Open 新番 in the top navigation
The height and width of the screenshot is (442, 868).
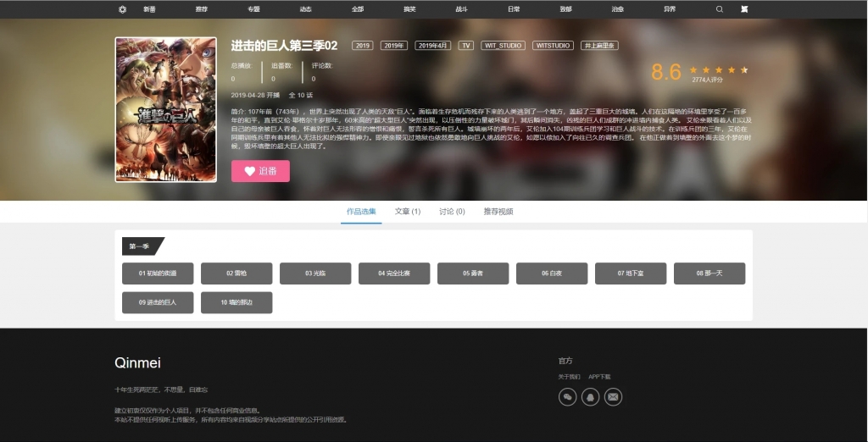[x=149, y=9]
